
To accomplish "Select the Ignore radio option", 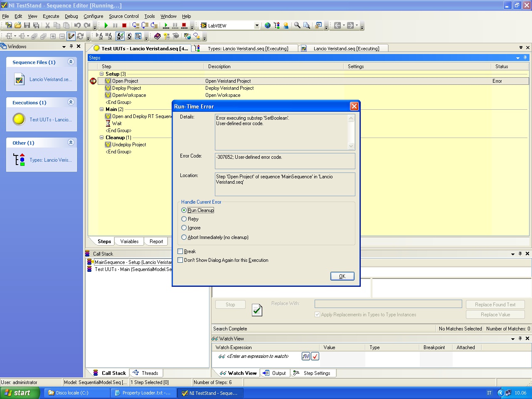I will 184,228.
